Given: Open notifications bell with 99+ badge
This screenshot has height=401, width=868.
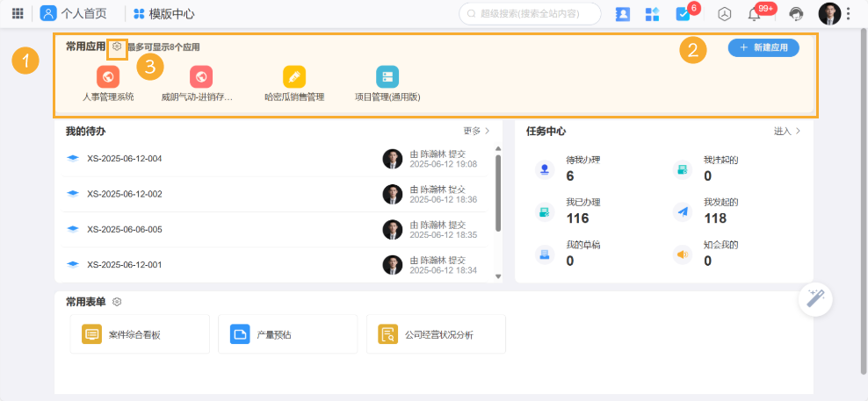Looking at the screenshot, I should [754, 14].
